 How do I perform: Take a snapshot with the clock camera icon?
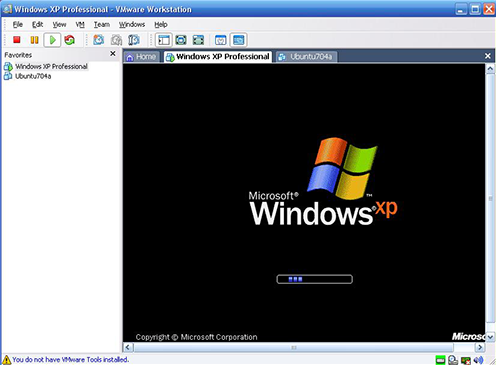99,40
